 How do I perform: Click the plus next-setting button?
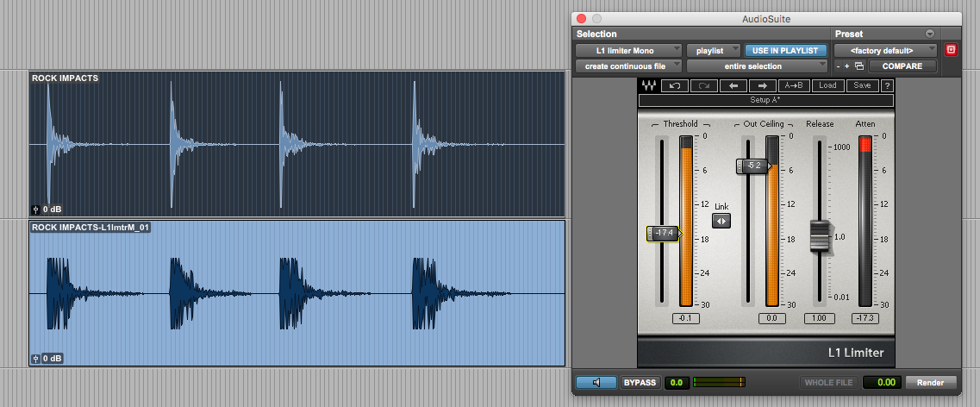click(847, 66)
